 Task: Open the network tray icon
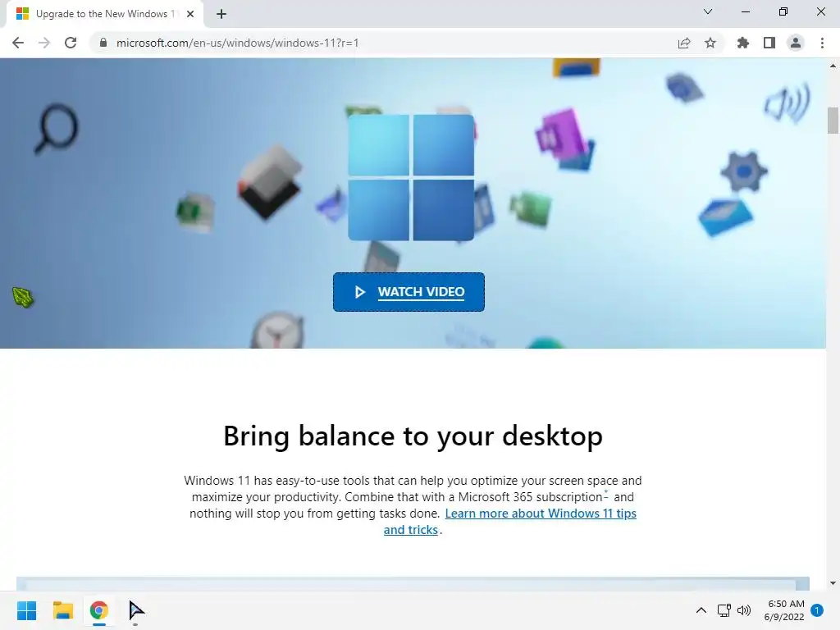coord(724,610)
